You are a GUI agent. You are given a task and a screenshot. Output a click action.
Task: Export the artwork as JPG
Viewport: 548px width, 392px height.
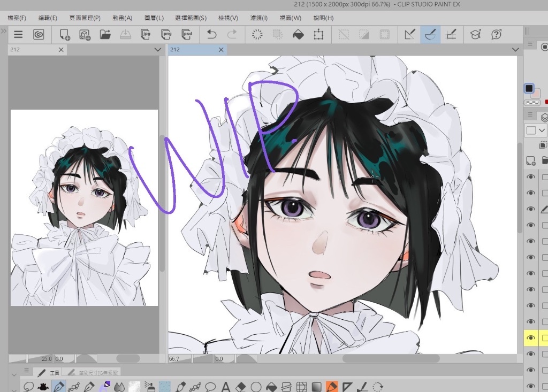pyautogui.click(x=146, y=34)
